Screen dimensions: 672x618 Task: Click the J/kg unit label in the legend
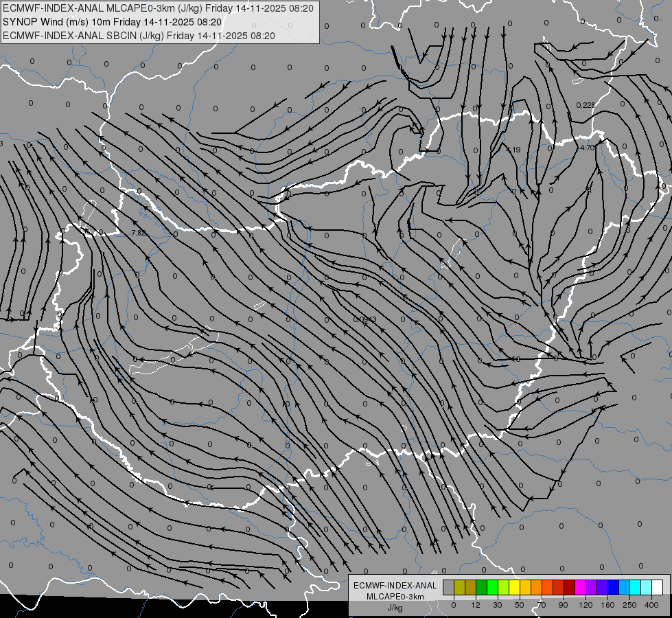395,608
